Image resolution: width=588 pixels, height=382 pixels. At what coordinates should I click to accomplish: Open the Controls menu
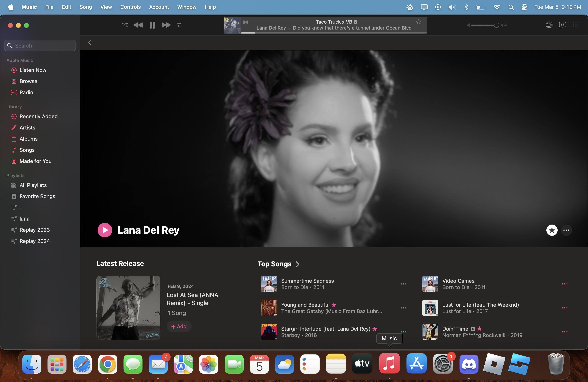(130, 7)
